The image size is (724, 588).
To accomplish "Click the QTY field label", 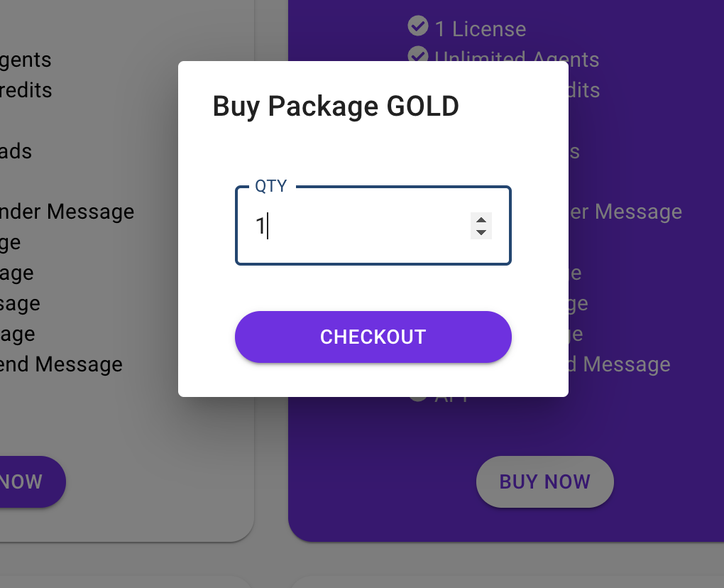I will (271, 186).
